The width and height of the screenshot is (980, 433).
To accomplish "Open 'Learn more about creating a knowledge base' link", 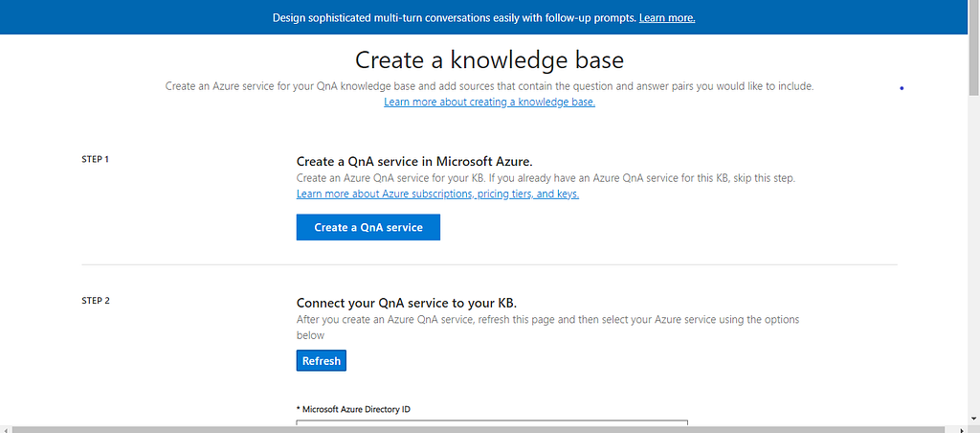I will [489, 102].
